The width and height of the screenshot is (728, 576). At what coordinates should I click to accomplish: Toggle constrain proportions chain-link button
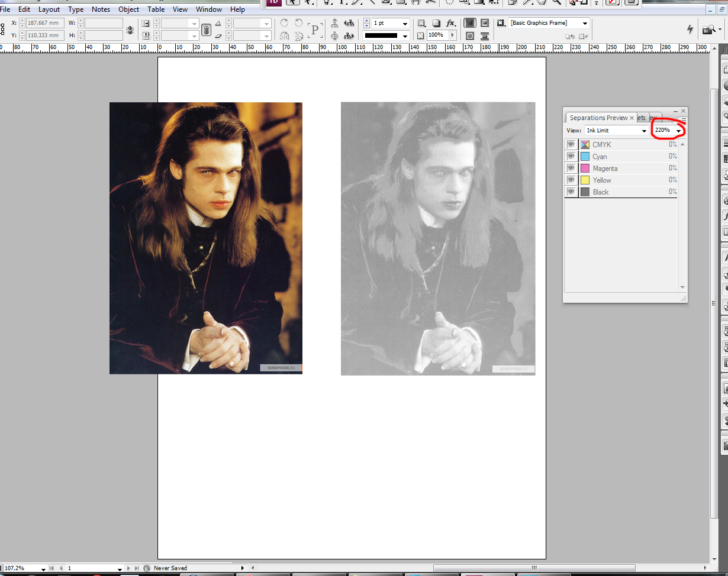click(206, 30)
